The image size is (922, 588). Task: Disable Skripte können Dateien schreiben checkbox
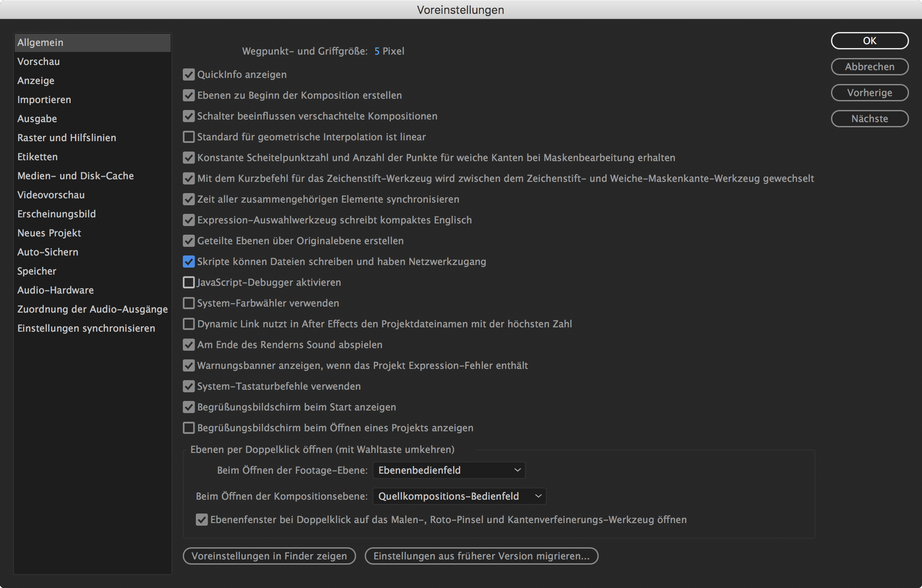point(188,262)
